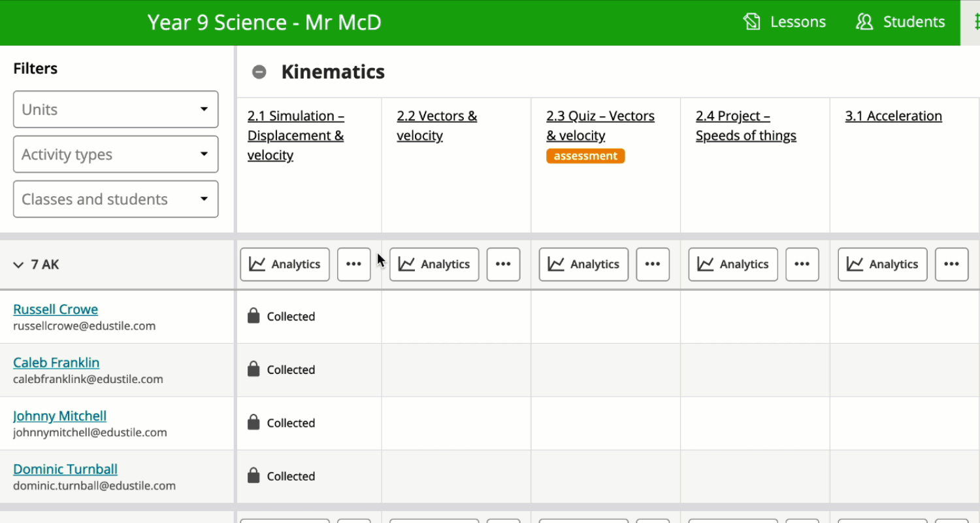Click Caleb Franklin's 2.3 Quiz cell
Image resolution: width=980 pixels, height=523 pixels.
606,370
